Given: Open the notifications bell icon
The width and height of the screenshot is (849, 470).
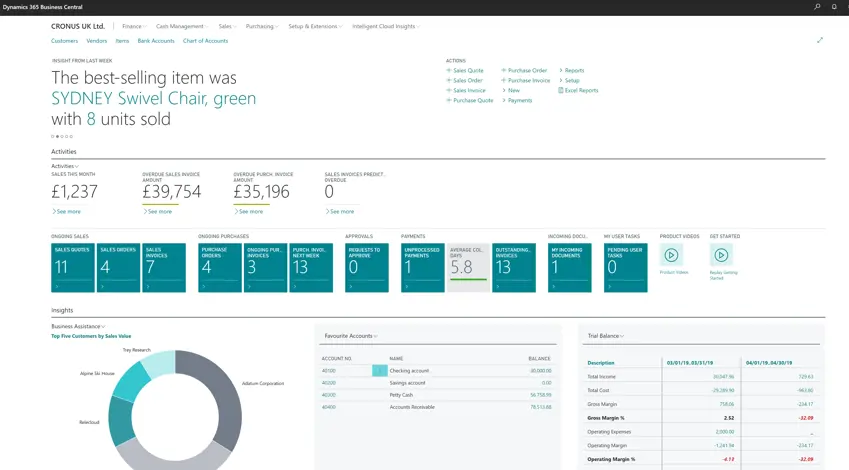Looking at the screenshot, I should tap(834, 7).
